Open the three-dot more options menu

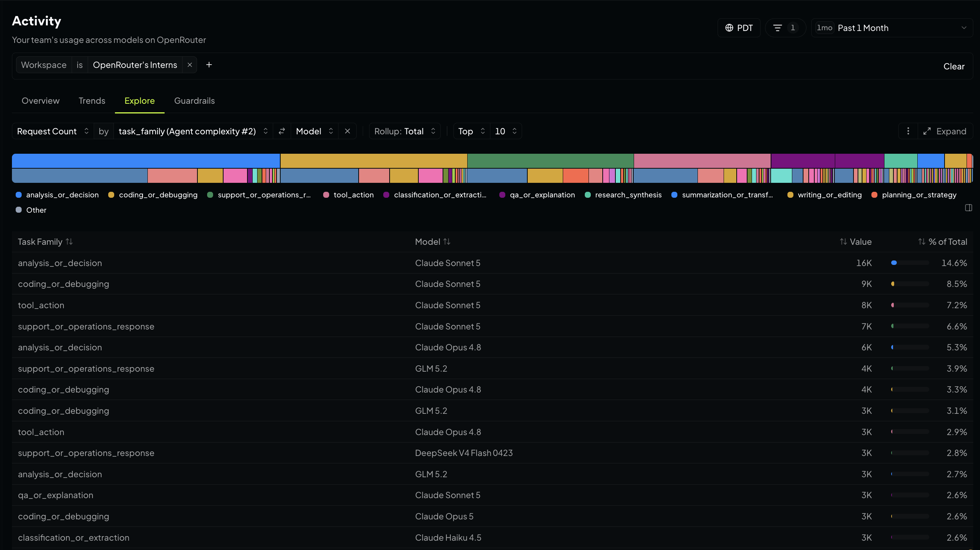tap(908, 131)
